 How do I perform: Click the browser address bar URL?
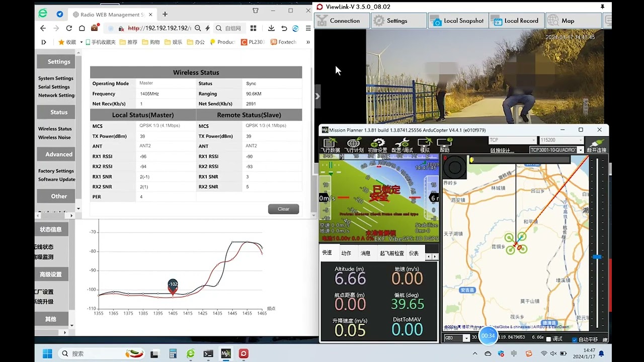click(x=159, y=28)
